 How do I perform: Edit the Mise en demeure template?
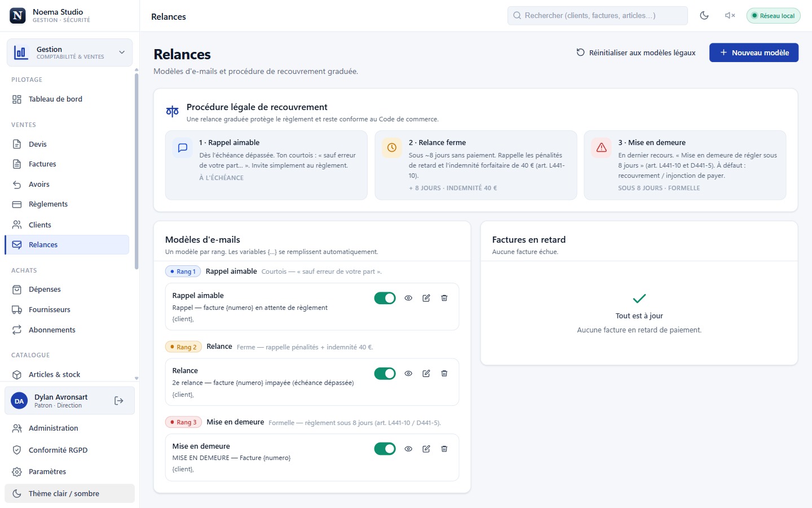(x=426, y=449)
